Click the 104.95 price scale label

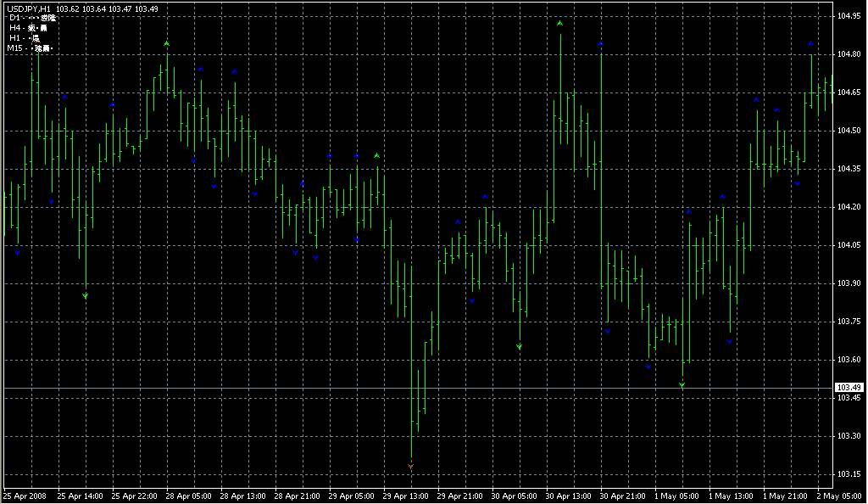point(849,16)
